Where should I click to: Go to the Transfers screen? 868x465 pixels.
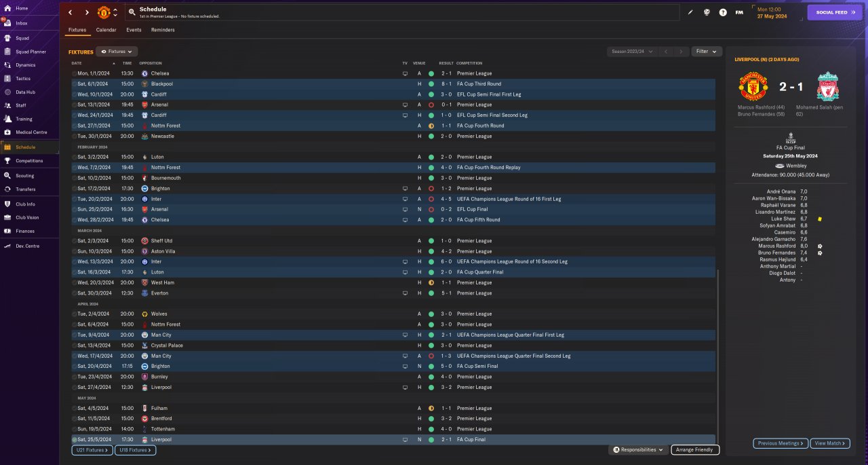click(x=26, y=189)
